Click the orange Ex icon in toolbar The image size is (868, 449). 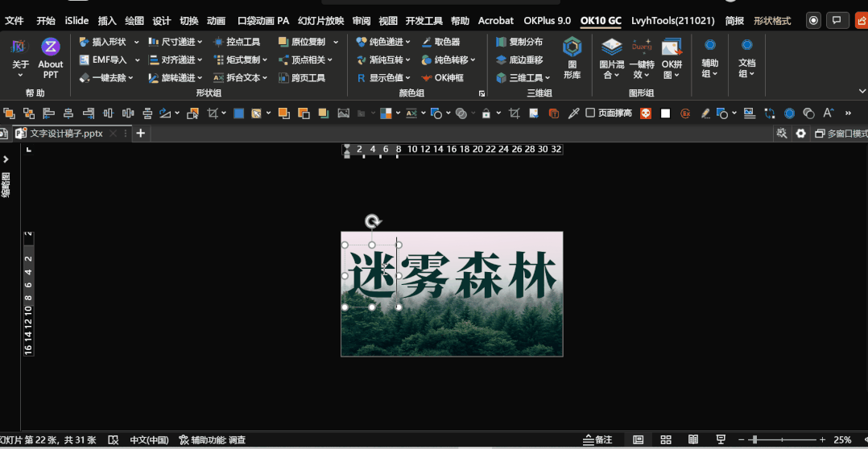[x=685, y=113]
